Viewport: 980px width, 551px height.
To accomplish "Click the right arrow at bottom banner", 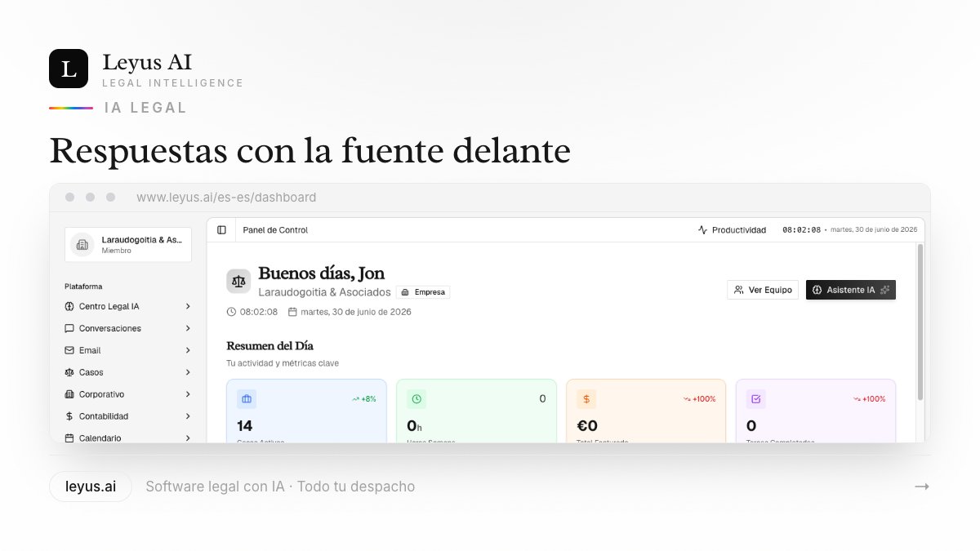I will 922,487.
